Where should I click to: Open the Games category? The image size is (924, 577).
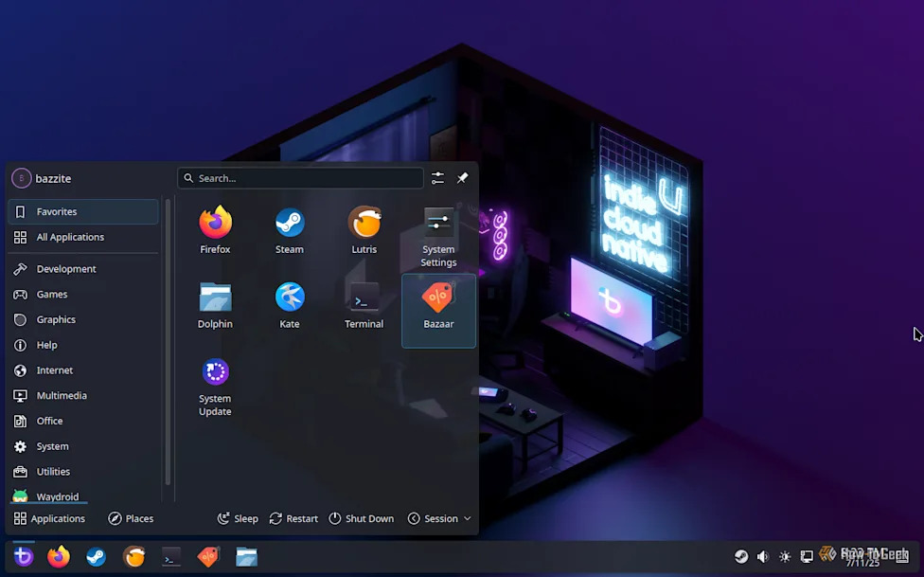pos(83,294)
